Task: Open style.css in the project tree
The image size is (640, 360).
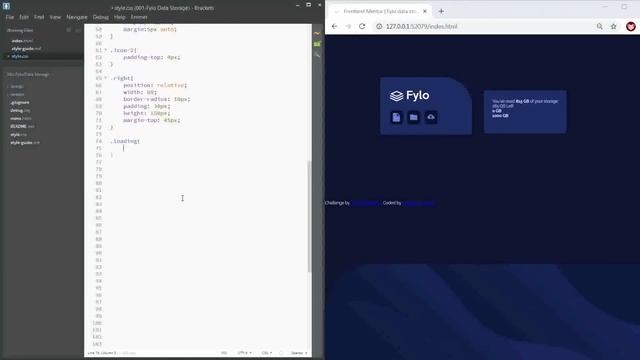Action: pyautogui.click(x=18, y=135)
